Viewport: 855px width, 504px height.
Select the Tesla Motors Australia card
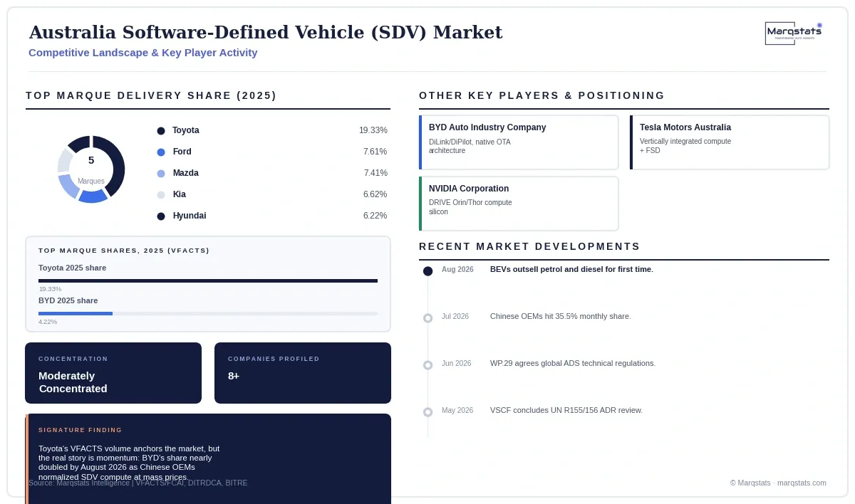[x=730, y=142]
